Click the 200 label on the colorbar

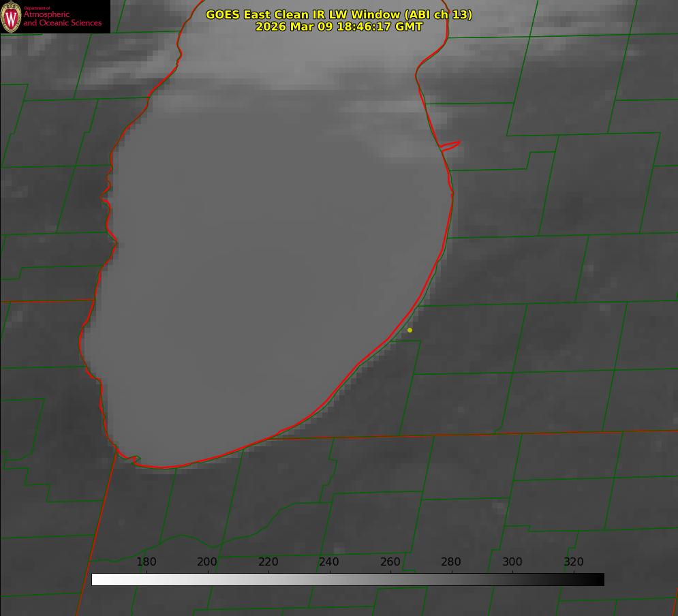[x=207, y=562]
